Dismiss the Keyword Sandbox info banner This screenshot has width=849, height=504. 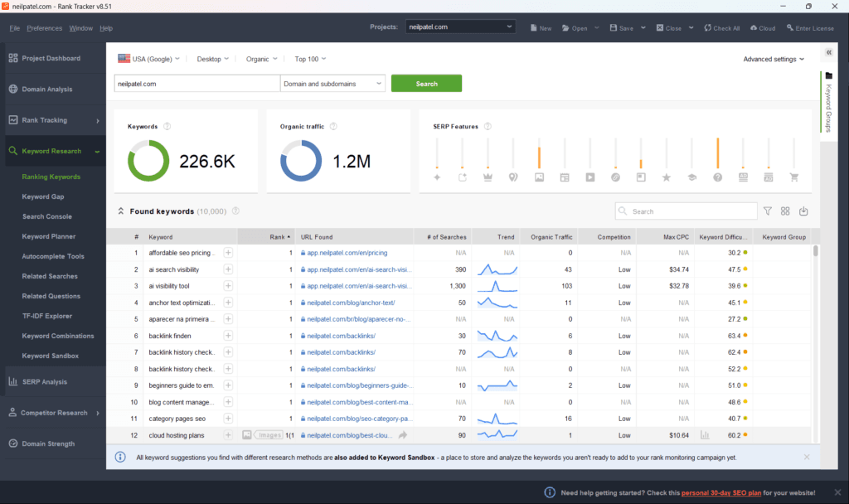[807, 457]
